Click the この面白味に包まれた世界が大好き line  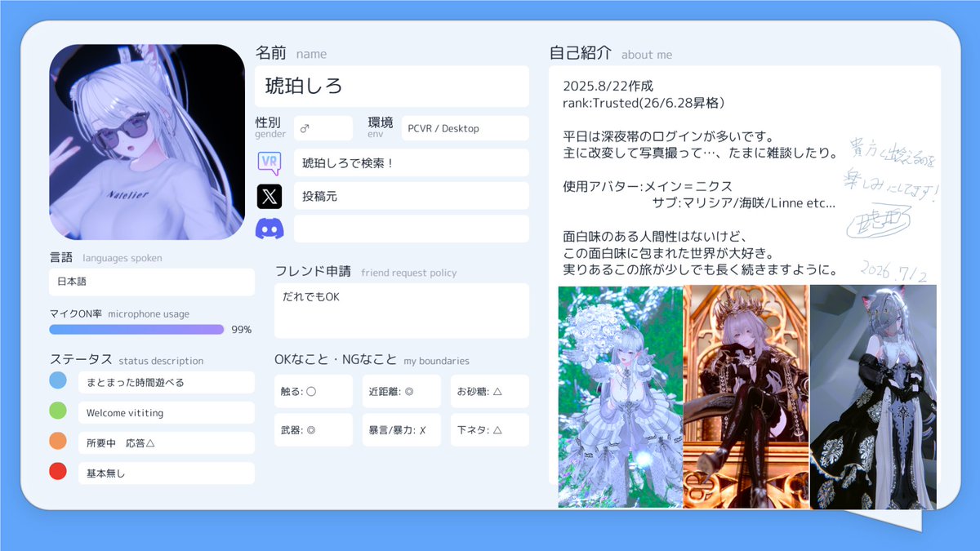[668, 252]
